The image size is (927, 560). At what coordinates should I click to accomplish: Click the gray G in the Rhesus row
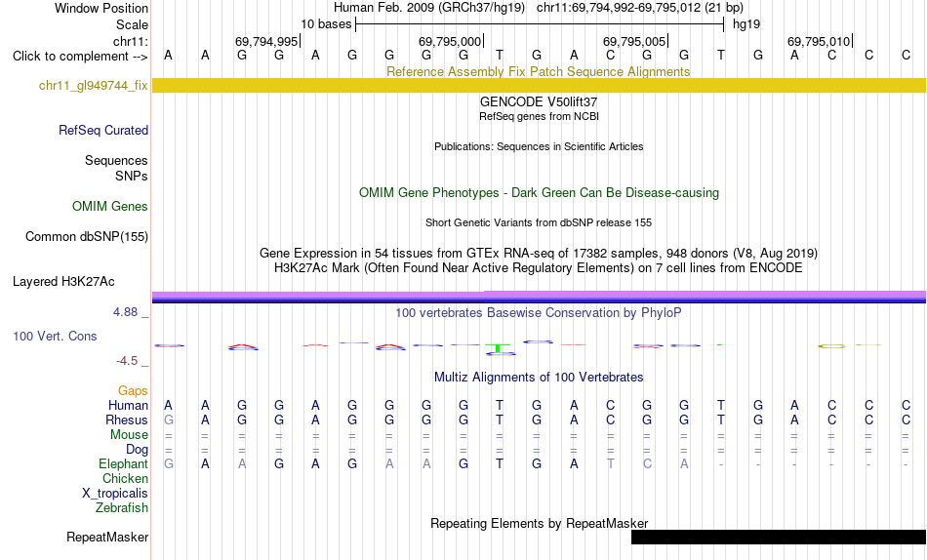coord(169,420)
